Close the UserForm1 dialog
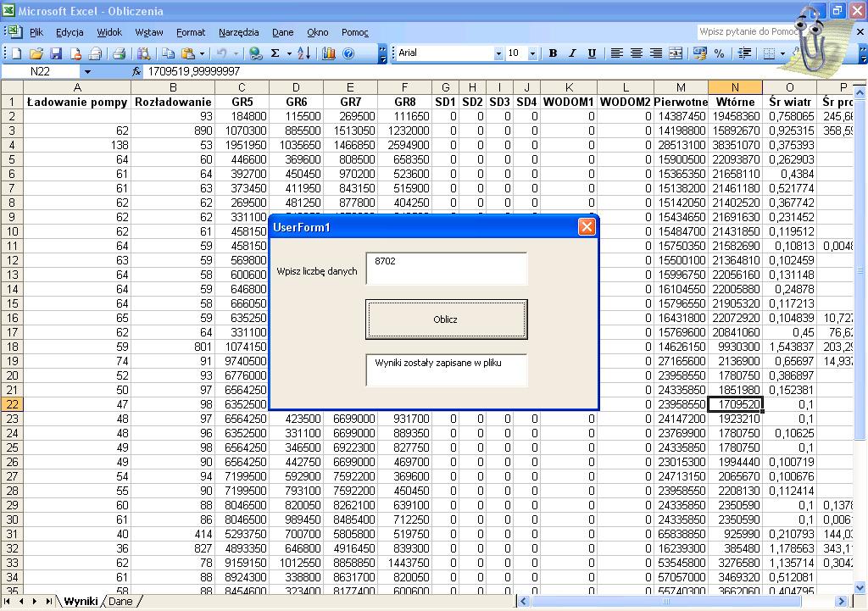This screenshot has height=611, width=868. coord(587,227)
